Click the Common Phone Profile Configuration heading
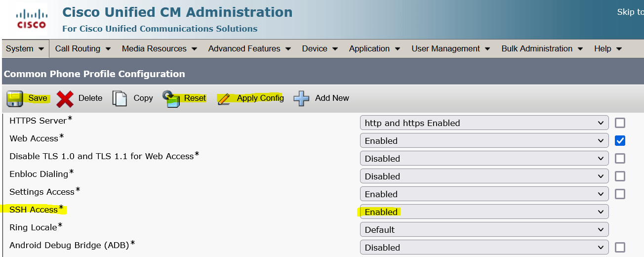 coord(94,74)
